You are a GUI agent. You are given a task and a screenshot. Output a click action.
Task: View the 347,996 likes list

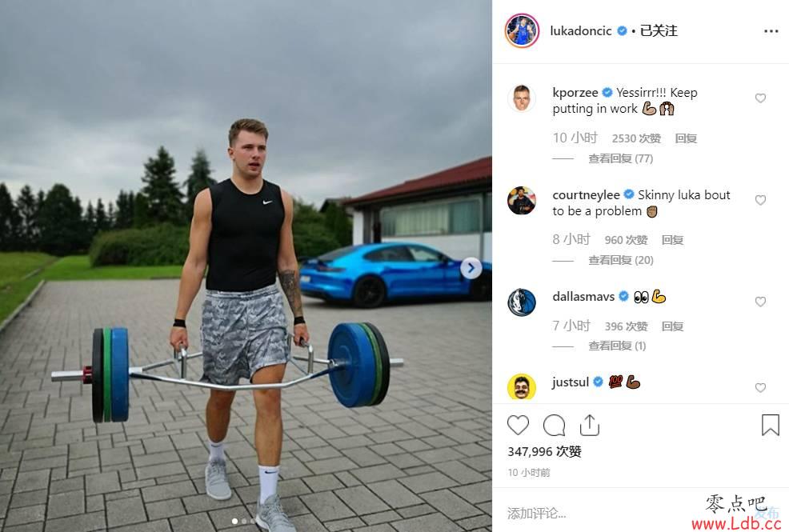[544, 451]
